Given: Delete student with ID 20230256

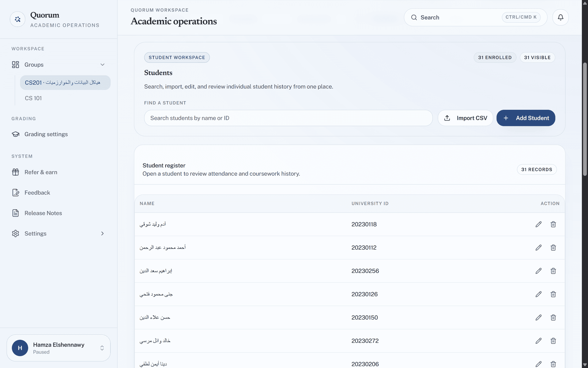Looking at the screenshot, I should 553,271.
